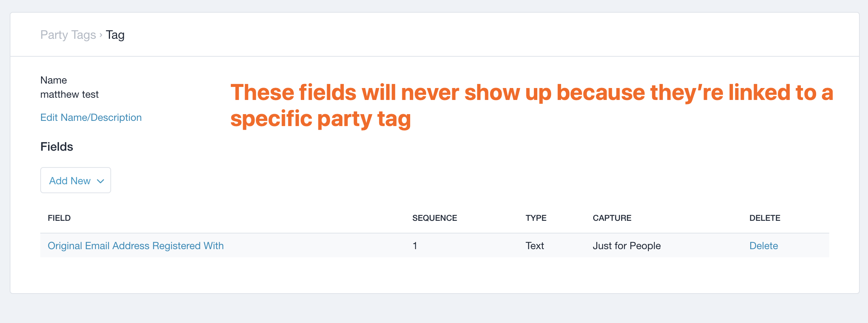868x323 pixels.
Task: Click the Text type cell
Action: tap(535, 246)
